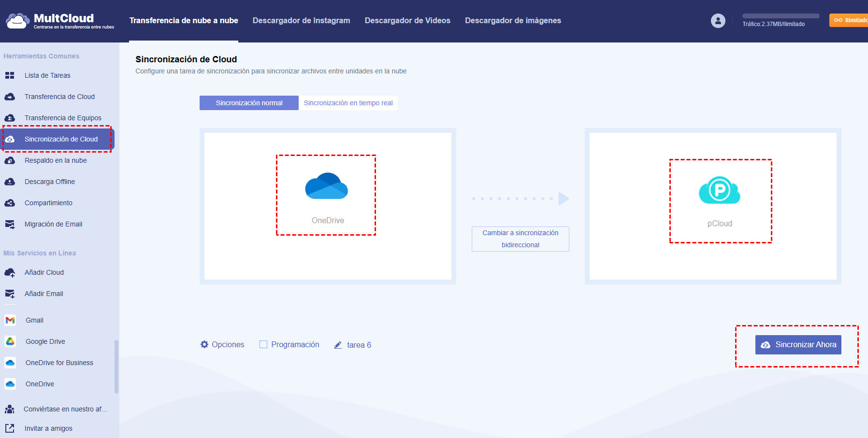Click Conviértase en nuestro af… link text
The image size is (868, 438).
tap(66, 409)
